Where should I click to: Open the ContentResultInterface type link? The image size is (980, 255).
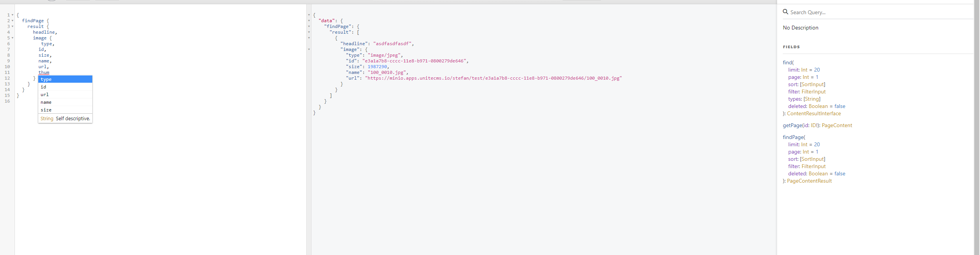click(x=814, y=113)
